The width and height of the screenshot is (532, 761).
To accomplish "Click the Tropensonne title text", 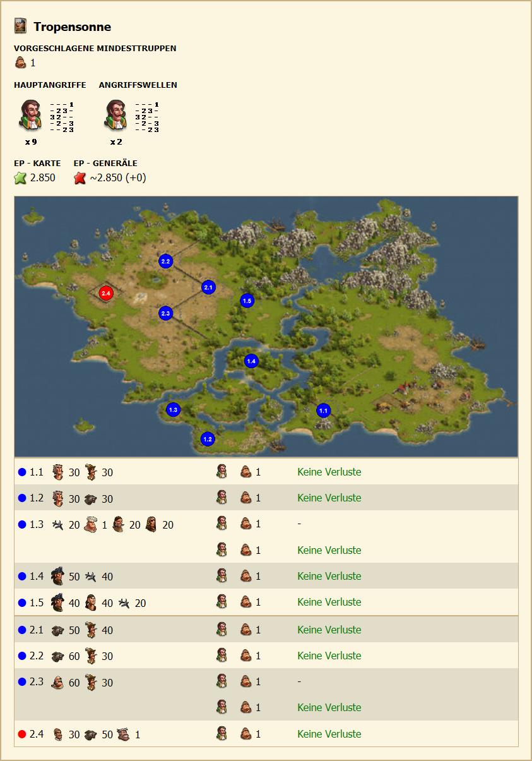I will click(x=72, y=27).
